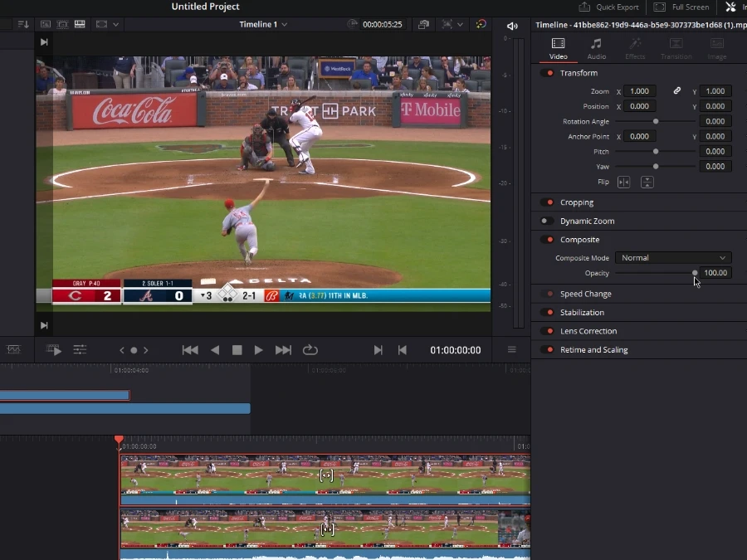Click the Position Y value field
Screen dimensions: 747x560
(x=715, y=106)
